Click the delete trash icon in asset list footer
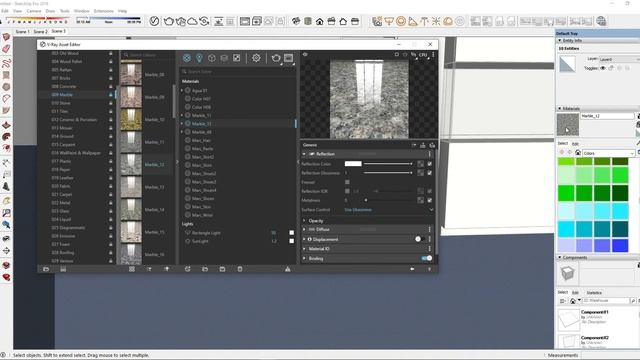The width and height of the screenshot is (640, 360). click(240, 269)
